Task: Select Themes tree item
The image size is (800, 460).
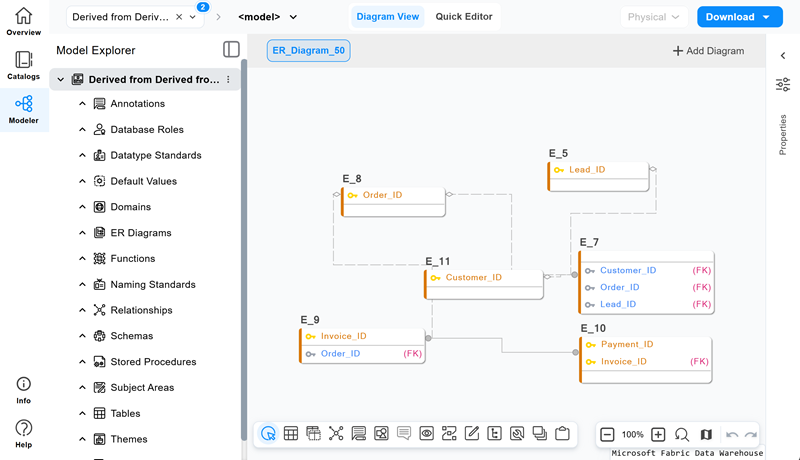Action: tap(129, 439)
